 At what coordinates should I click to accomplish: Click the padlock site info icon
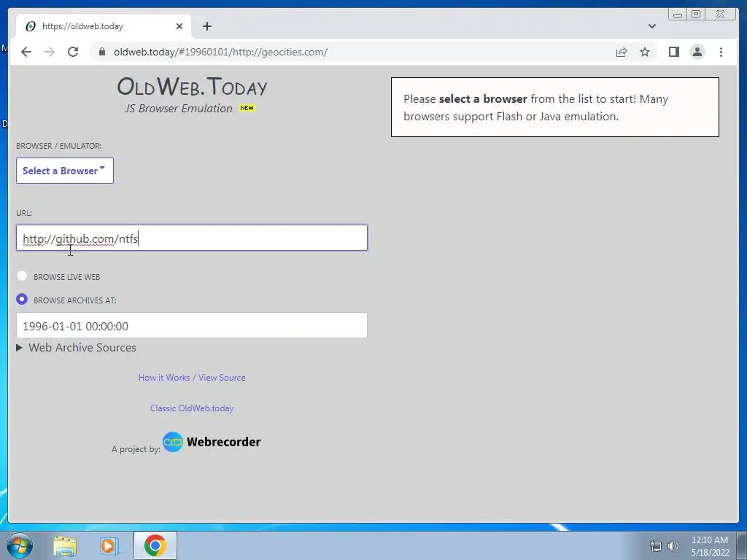[101, 52]
